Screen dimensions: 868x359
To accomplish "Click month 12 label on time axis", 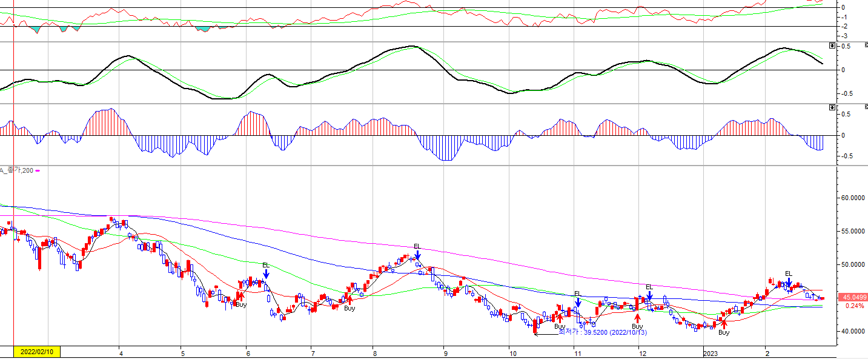I will click(641, 352).
